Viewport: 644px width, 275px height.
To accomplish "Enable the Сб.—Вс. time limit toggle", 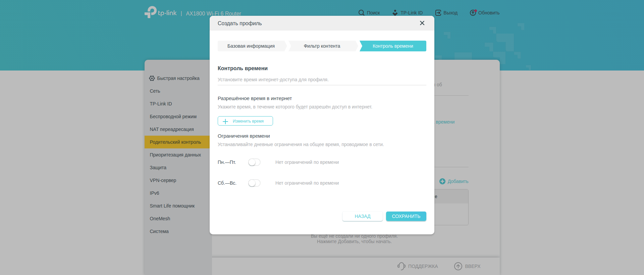I will pos(254,183).
